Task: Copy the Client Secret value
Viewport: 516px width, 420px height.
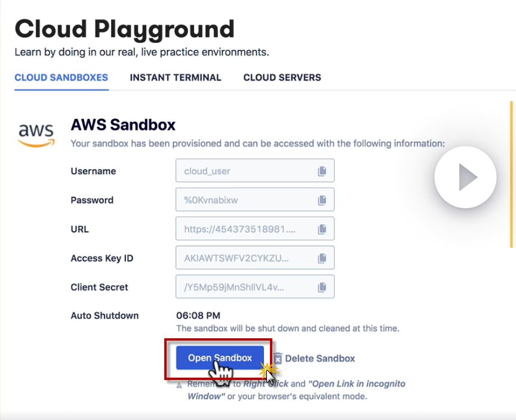Action: (322, 287)
